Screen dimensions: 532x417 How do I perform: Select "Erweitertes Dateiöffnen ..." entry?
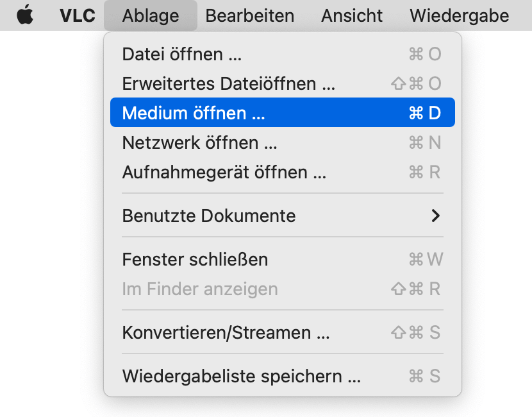point(228,83)
